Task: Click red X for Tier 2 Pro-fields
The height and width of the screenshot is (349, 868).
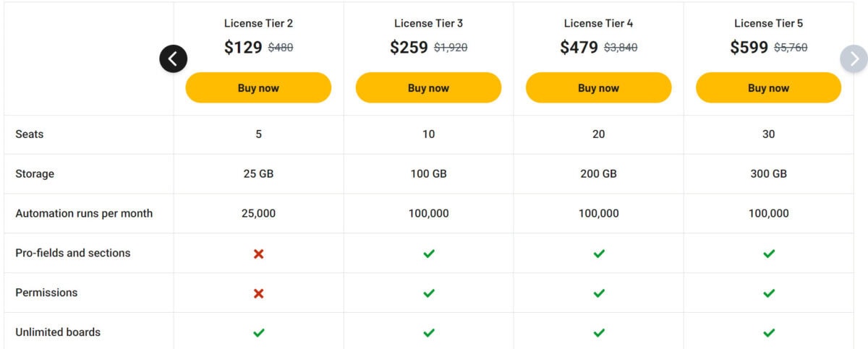Action: 258,254
